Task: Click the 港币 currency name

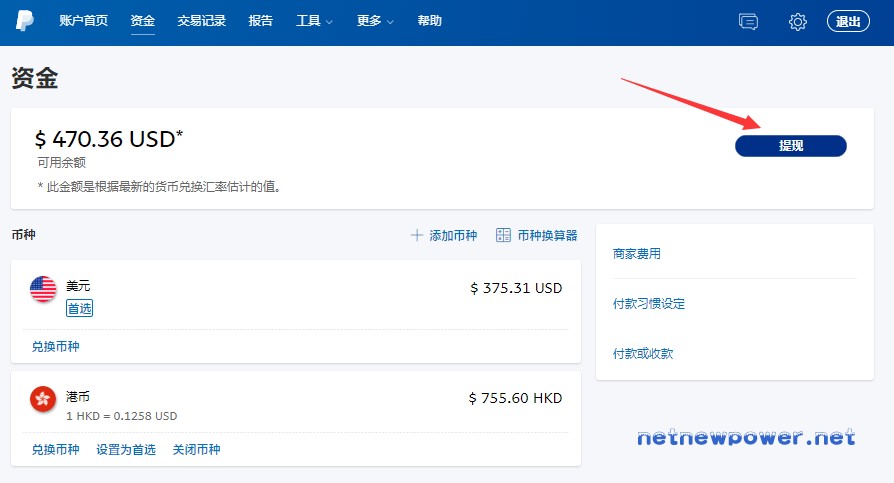Action: (x=78, y=396)
